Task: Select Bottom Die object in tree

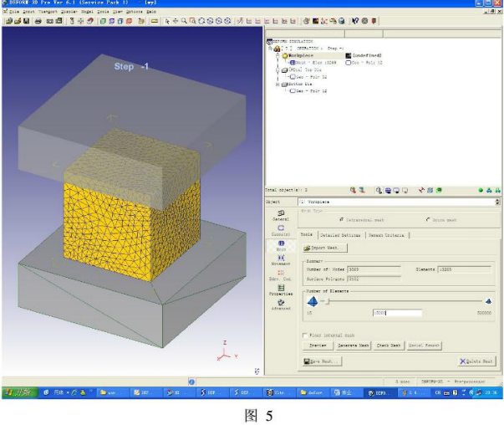Action: click(x=299, y=84)
